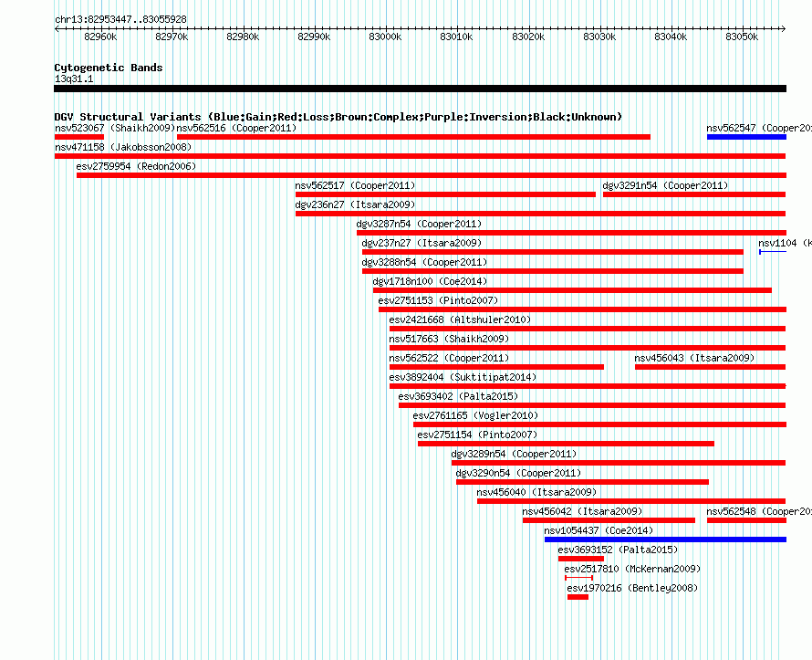
Task: Click the 83010k scale label
Action: pos(456,37)
